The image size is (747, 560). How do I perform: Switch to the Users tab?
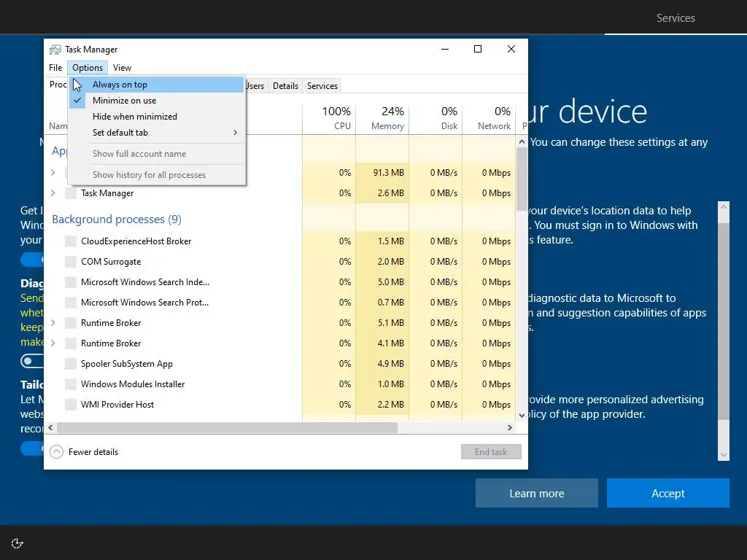coord(255,86)
